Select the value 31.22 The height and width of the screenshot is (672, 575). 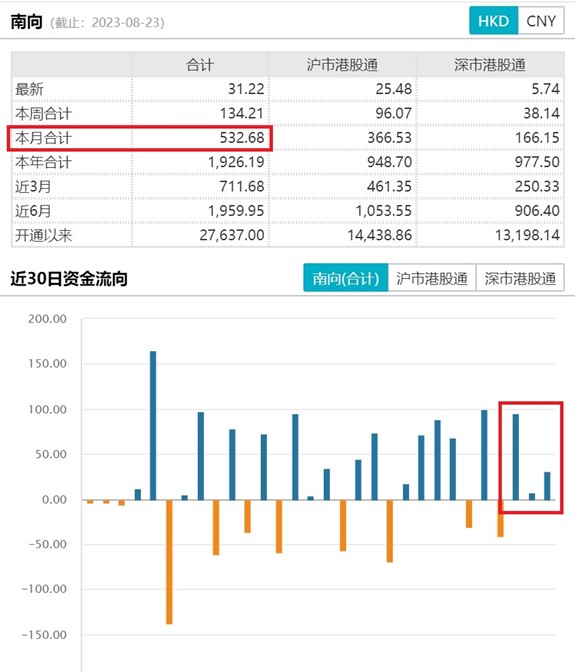click(246, 89)
